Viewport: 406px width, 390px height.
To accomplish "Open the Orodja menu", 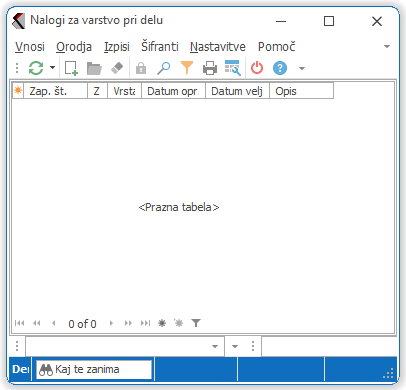I will coord(74,47).
